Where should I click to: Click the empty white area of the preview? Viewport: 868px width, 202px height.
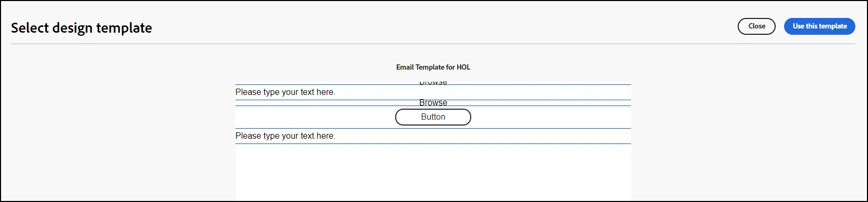(433, 172)
